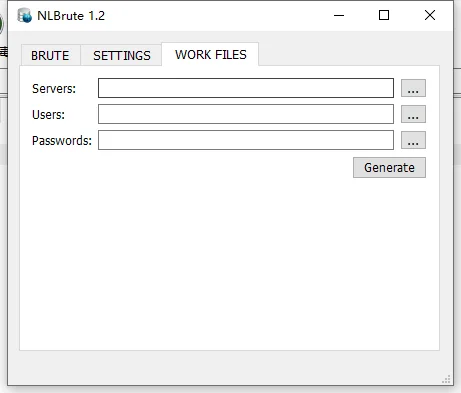Click the 'Servers:' label
This screenshot has height=393, width=461.
(54, 89)
